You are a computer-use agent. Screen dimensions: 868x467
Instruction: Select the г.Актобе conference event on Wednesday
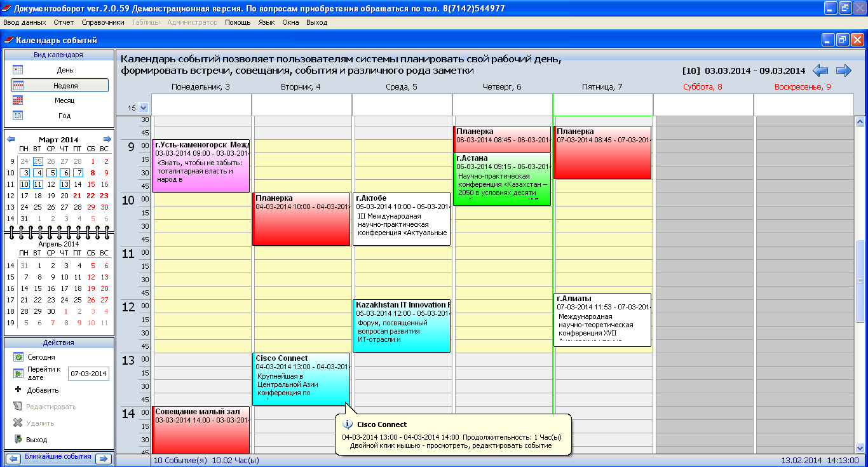402,219
